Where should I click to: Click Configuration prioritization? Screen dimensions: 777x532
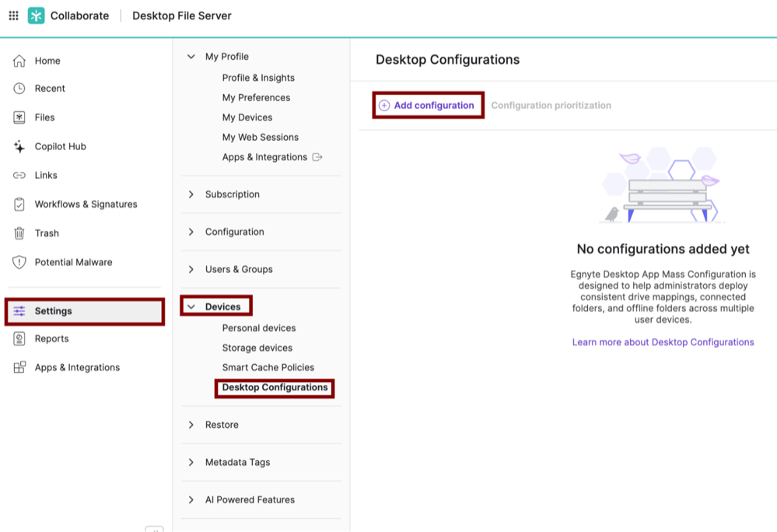click(551, 106)
